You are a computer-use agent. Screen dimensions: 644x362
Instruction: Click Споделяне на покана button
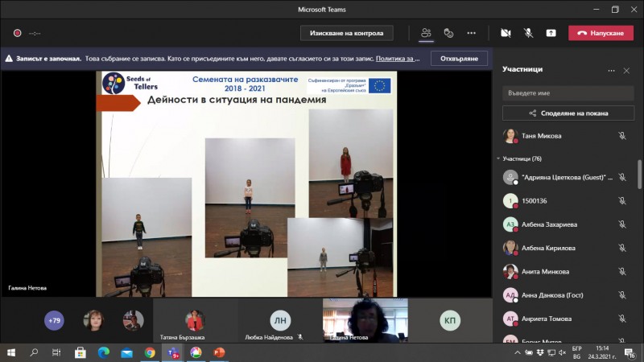pos(568,113)
